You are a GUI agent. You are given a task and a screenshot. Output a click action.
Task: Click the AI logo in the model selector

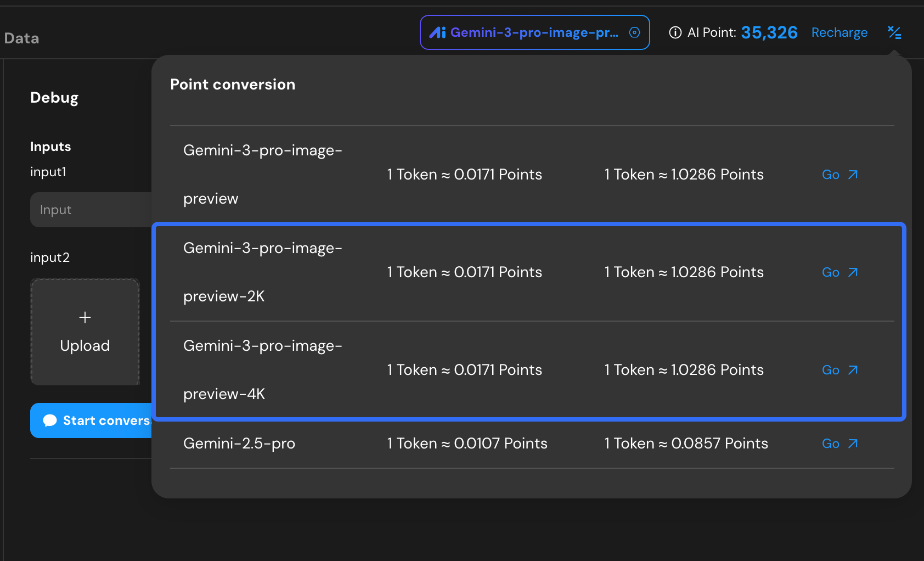pos(437,33)
